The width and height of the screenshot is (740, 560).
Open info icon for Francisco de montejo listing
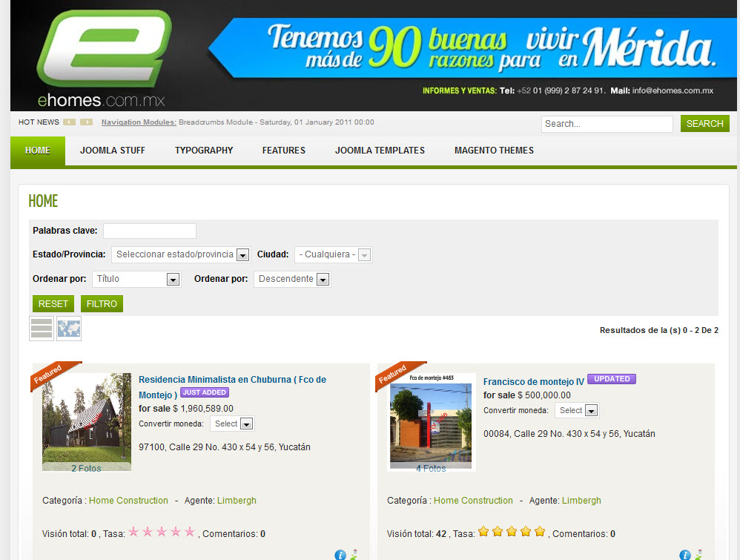(685, 554)
